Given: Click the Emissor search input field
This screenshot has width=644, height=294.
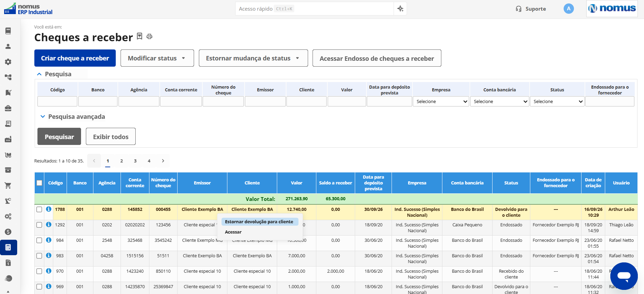Looking at the screenshot, I should (265, 101).
